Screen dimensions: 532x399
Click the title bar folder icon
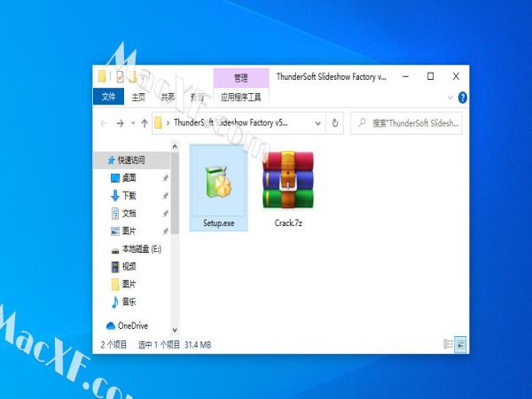point(103,76)
